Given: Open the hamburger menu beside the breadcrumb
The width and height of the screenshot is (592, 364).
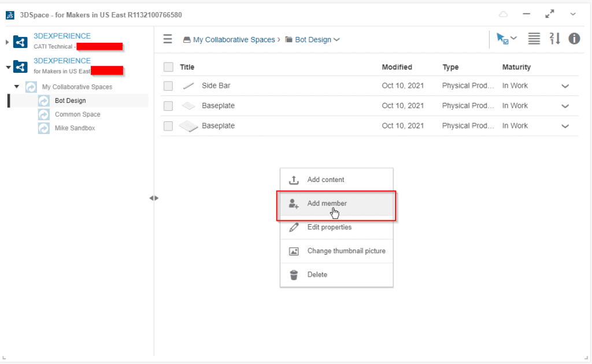Looking at the screenshot, I should (x=168, y=39).
